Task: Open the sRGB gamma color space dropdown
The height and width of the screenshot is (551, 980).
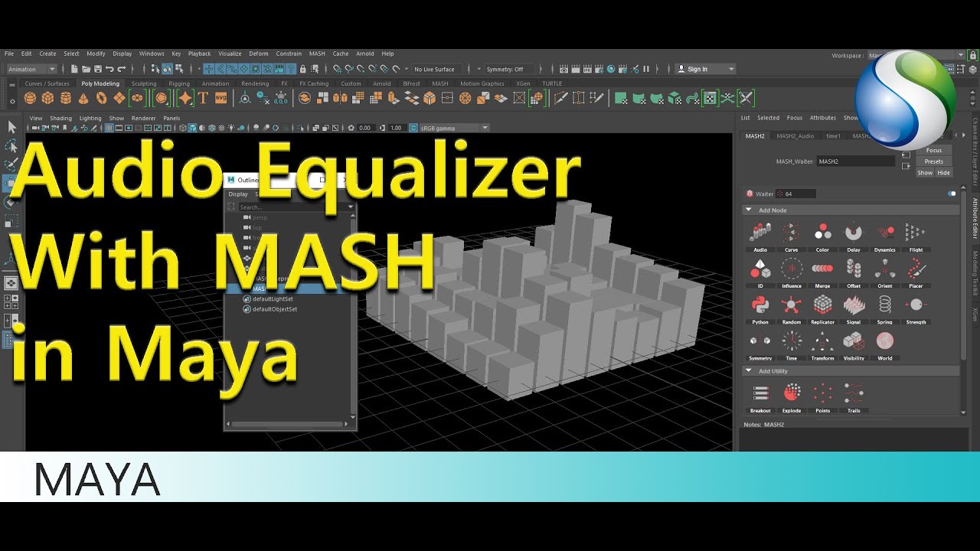Action: coord(454,128)
